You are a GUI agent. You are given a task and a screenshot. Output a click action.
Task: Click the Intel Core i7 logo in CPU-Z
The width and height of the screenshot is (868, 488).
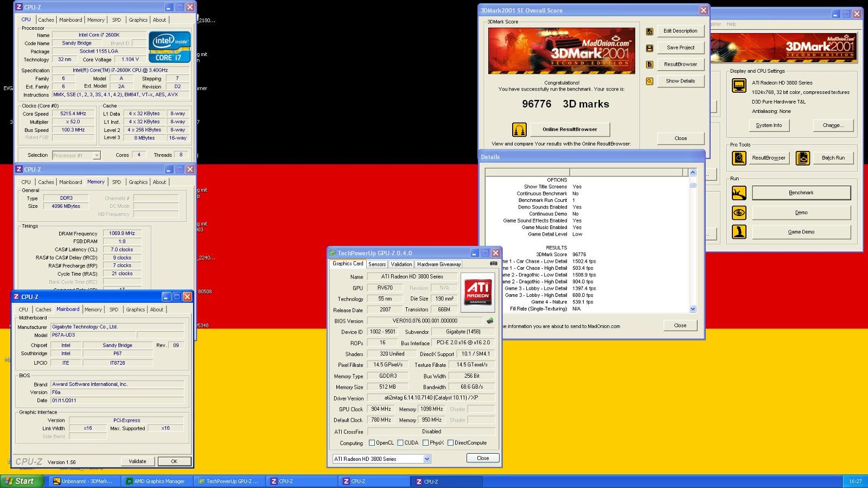pyautogui.click(x=170, y=47)
